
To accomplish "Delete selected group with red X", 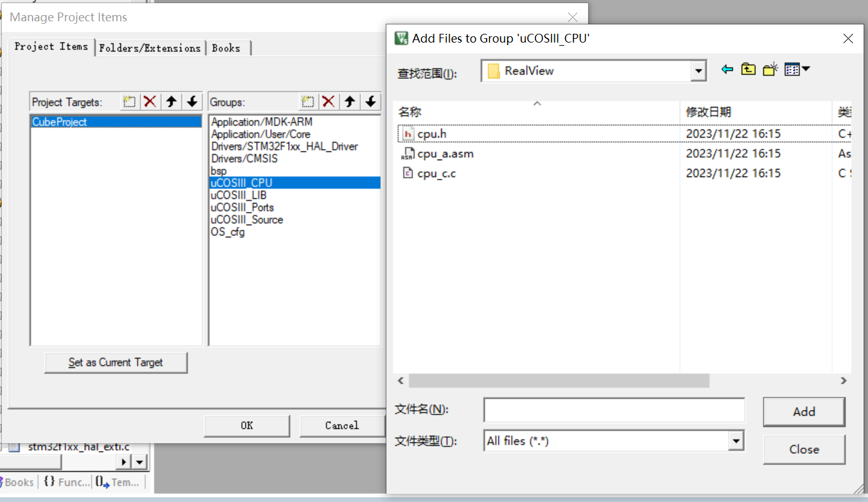I will click(x=328, y=101).
